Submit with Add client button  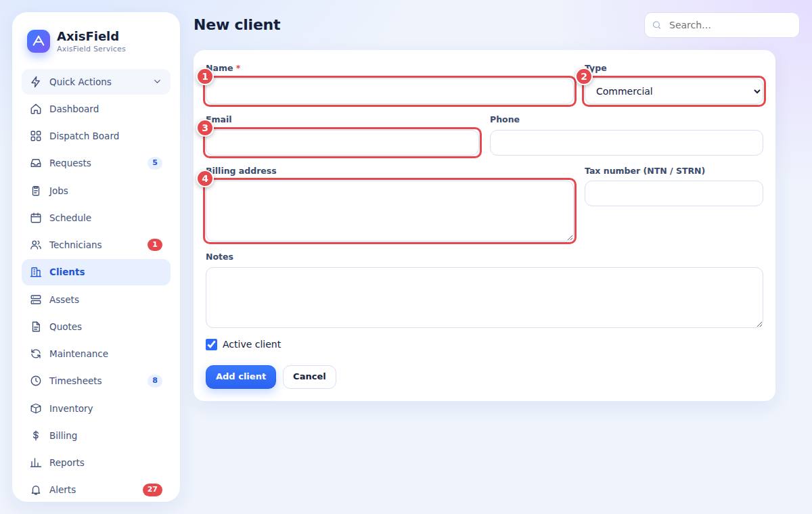point(241,377)
